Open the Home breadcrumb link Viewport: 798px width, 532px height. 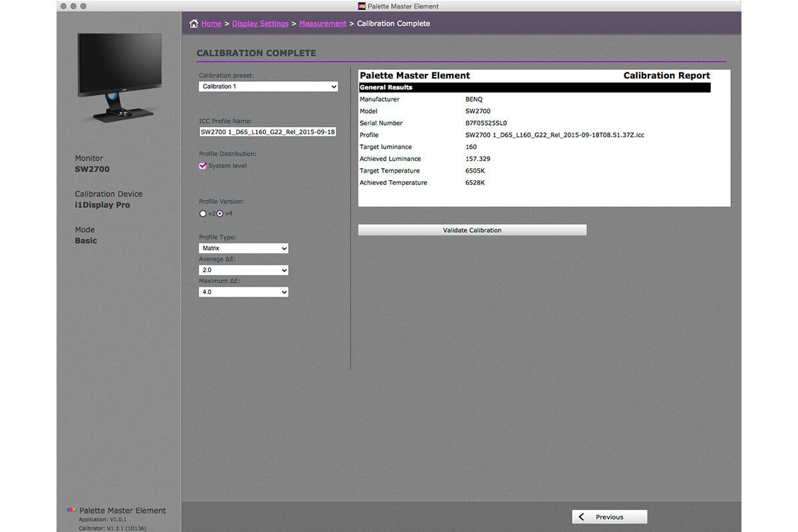[211, 24]
